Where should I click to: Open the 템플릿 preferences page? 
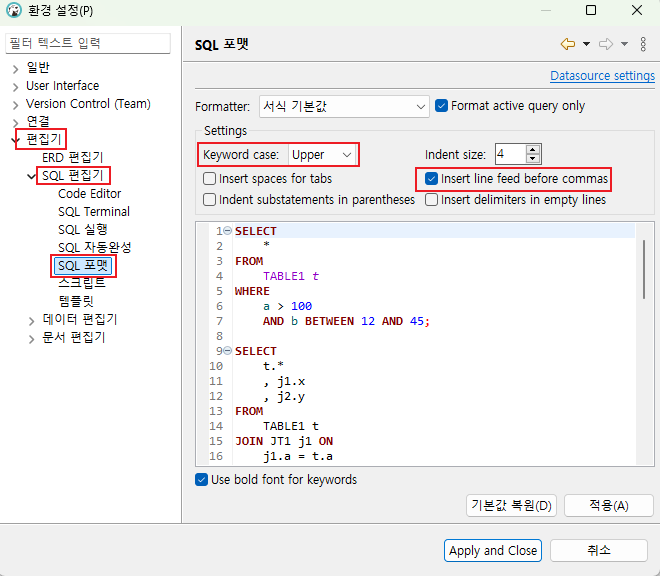(76, 301)
